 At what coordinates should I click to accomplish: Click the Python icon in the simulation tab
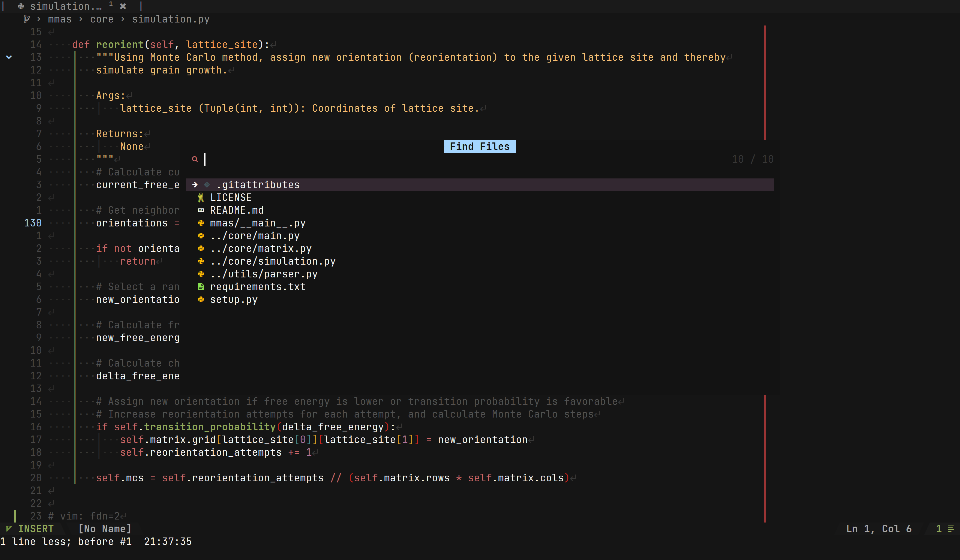pyautogui.click(x=21, y=6)
